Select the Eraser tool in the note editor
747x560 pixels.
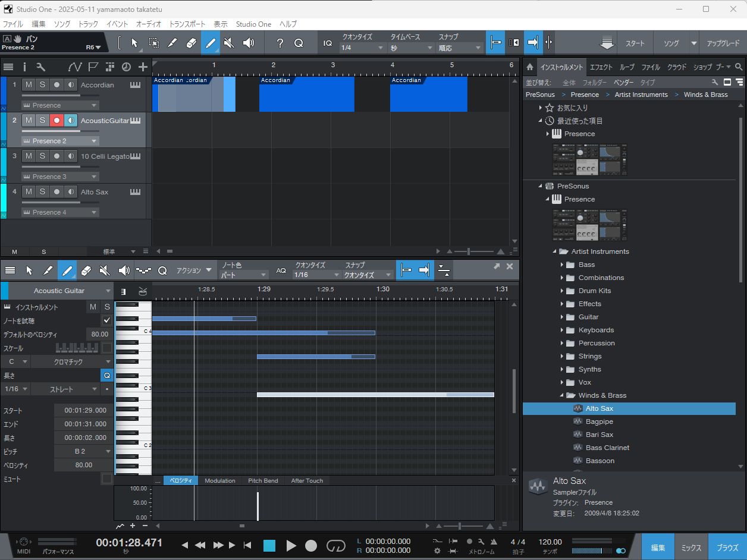[x=86, y=270]
